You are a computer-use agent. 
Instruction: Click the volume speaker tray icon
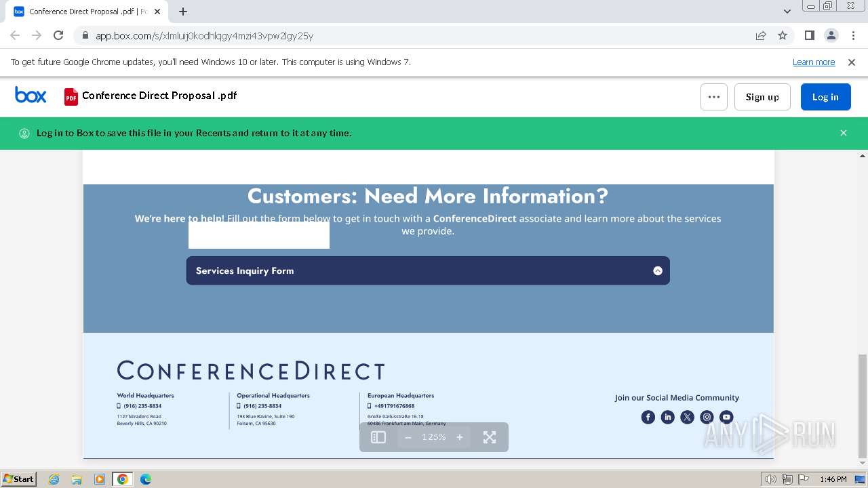tap(771, 479)
